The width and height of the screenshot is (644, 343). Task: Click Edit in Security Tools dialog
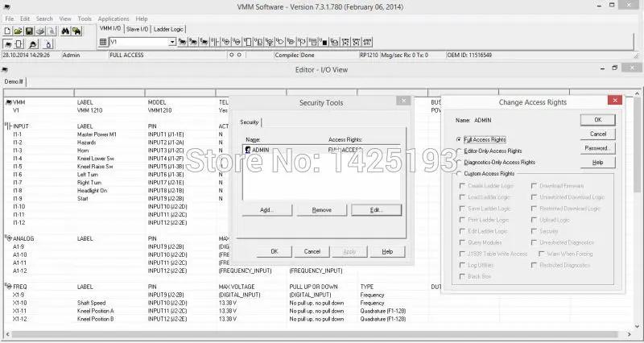[x=376, y=210]
